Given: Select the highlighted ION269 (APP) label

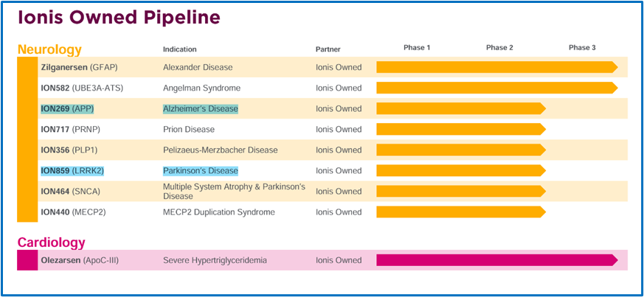Looking at the screenshot, I should [x=70, y=109].
